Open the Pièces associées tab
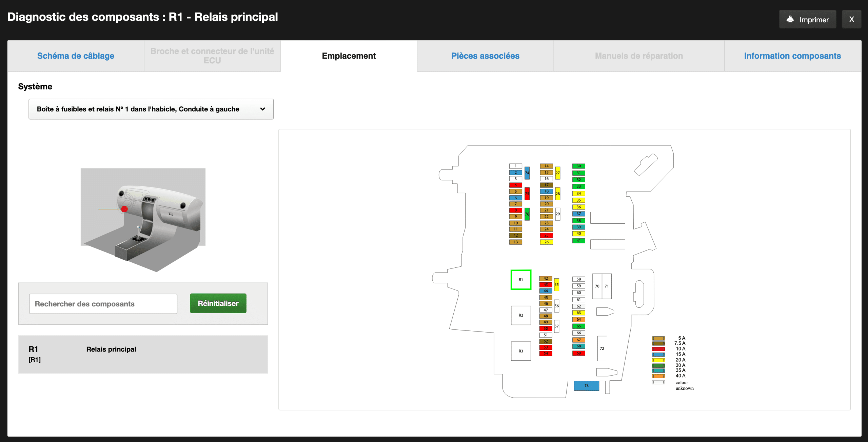 485,56
